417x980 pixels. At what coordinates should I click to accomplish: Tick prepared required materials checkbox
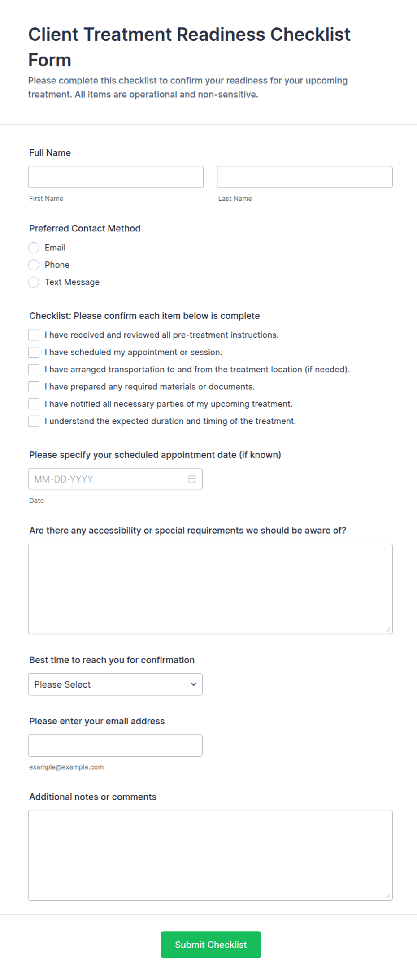pyautogui.click(x=34, y=387)
